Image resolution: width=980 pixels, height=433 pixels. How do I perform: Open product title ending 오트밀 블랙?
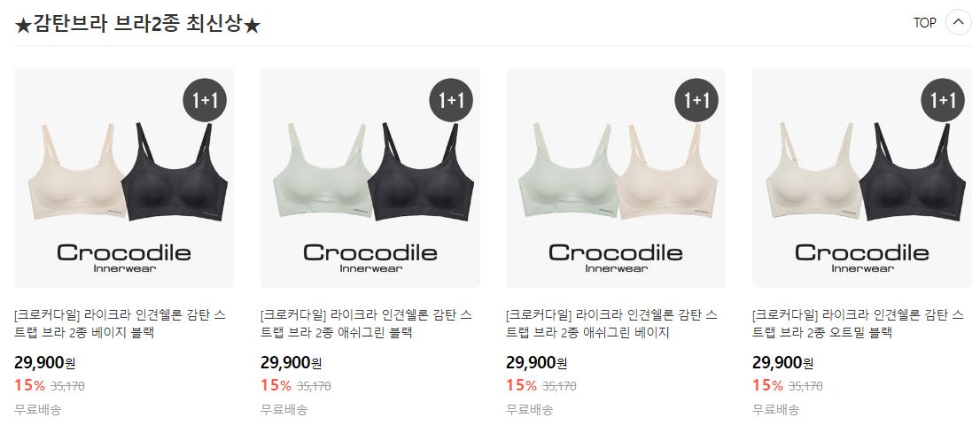(x=858, y=323)
